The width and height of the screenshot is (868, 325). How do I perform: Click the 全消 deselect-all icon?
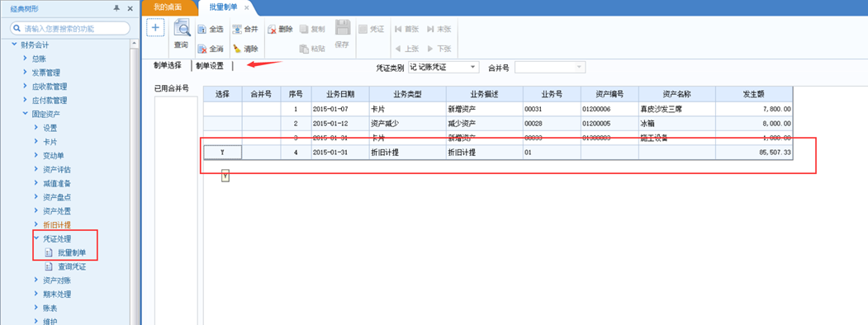pyautogui.click(x=202, y=49)
